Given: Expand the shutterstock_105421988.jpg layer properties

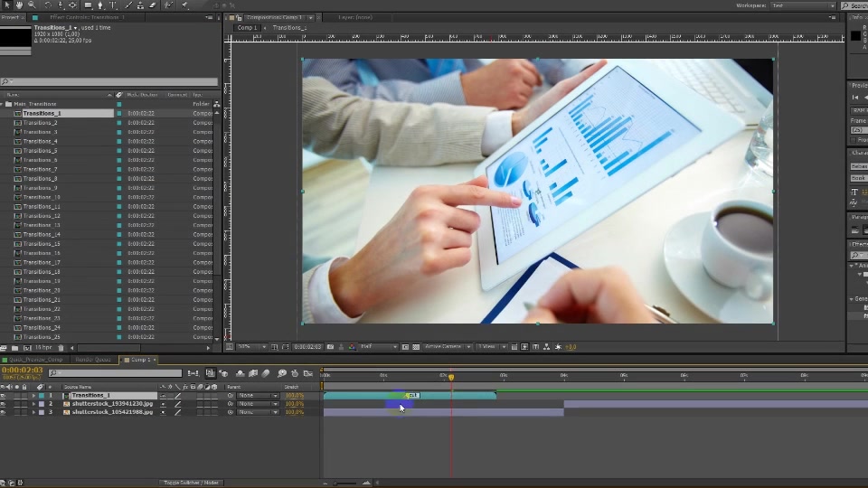Looking at the screenshot, I should pyautogui.click(x=33, y=412).
